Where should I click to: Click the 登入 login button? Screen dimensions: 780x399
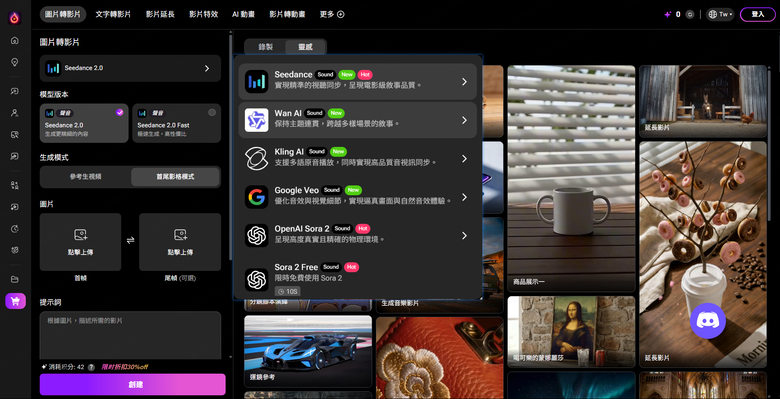758,14
